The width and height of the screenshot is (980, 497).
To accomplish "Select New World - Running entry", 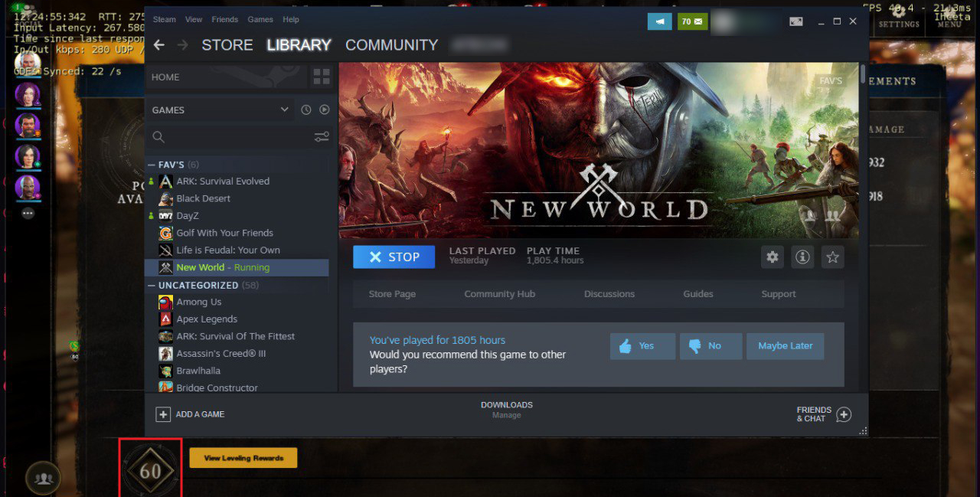I will point(237,267).
